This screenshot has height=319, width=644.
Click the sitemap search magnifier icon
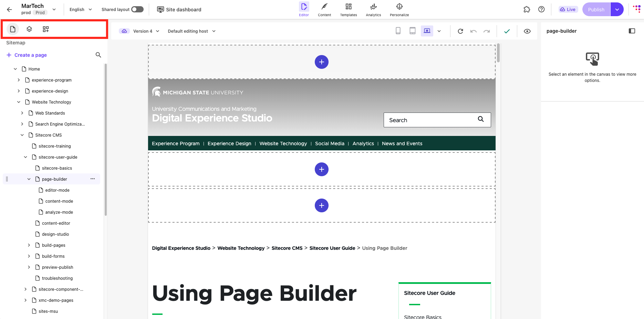tap(98, 55)
